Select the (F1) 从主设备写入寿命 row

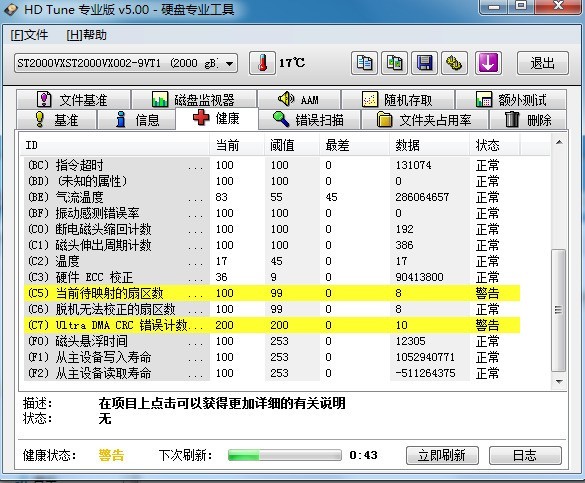pos(272,357)
